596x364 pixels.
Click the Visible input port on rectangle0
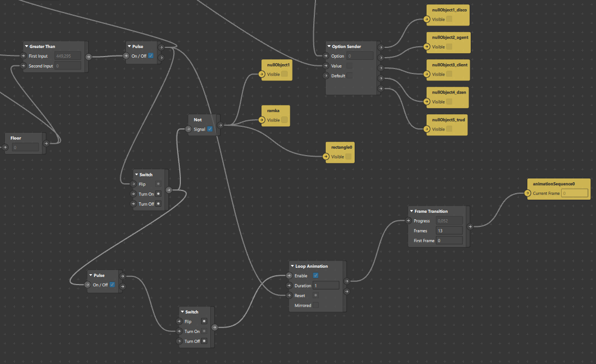(326, 157)
